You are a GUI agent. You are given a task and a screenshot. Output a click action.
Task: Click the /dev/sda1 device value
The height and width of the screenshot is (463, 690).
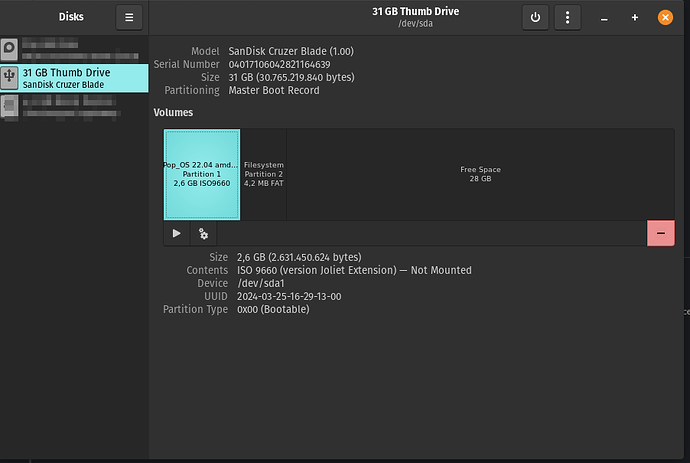click(x=261, y=283)
